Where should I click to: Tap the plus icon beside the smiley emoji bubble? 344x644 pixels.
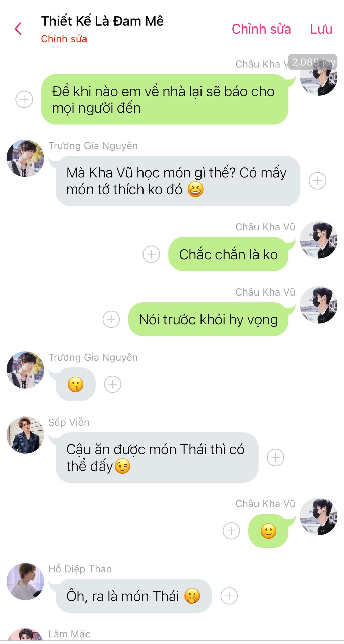(x=231, y=531)
